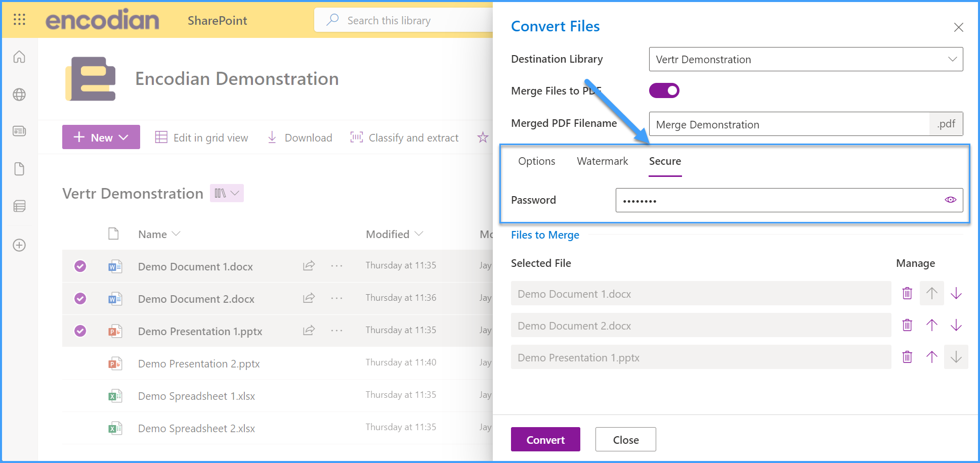Click the Encodian Demonstration site logo
980x463 pixels.
[x=91, y=79]
